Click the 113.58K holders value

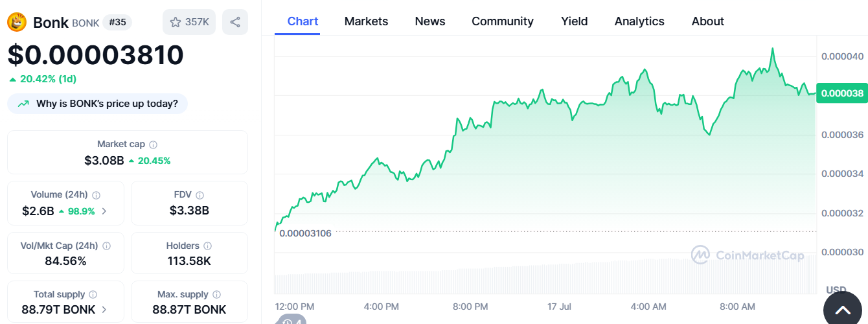[189, 261]
